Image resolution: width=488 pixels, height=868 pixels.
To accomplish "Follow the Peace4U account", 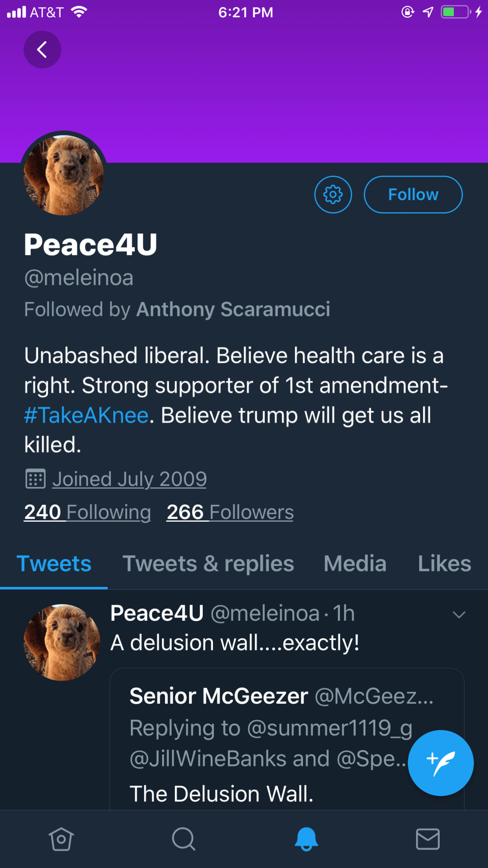I will 413,194.
